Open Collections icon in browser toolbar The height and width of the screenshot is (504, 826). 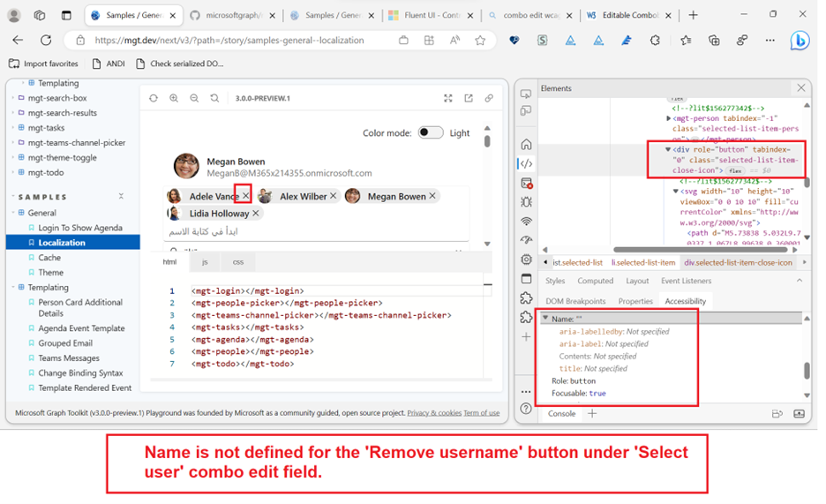coord(714,40)
